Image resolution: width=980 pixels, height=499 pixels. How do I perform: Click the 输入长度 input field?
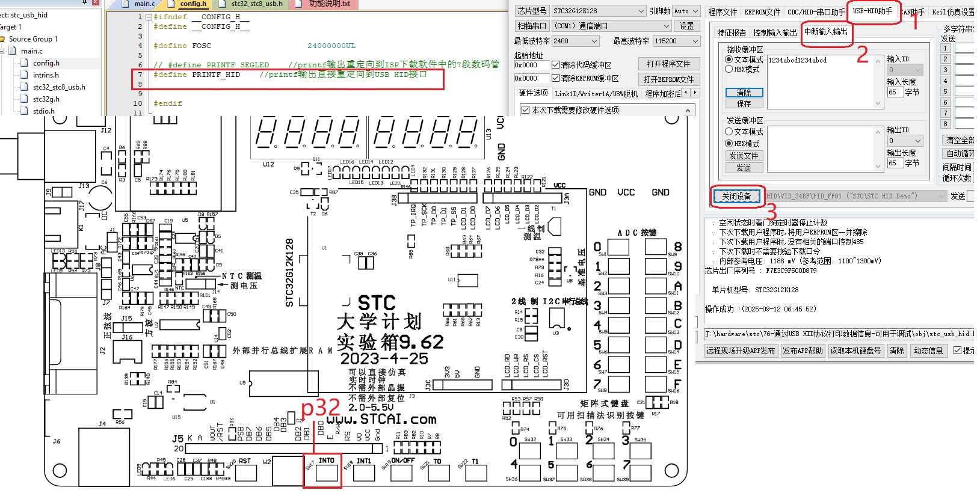[895, 93]
